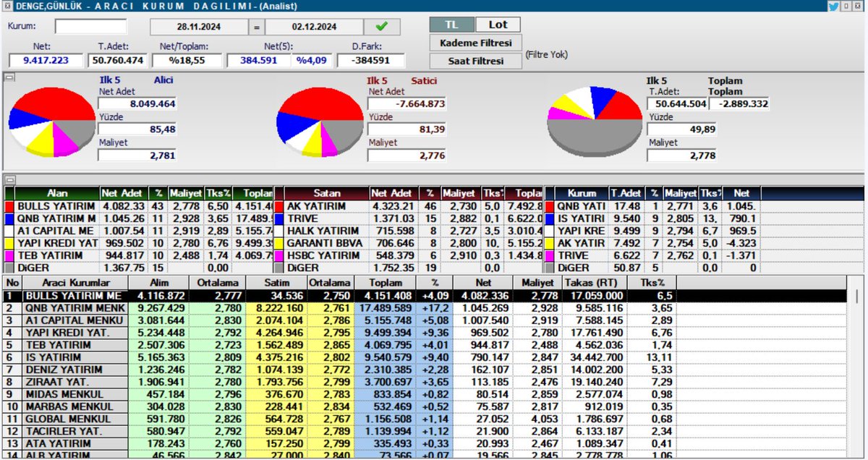Screen dimensions: 868x460
Task: Edit start date 28.11.2024
Action: click(198, 27)
